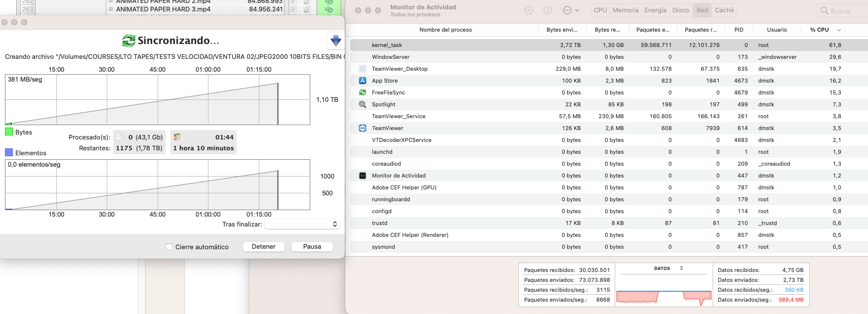Click the Creando archivo path status text
Viewport: 868px width, 314px height.
(175, 56)
